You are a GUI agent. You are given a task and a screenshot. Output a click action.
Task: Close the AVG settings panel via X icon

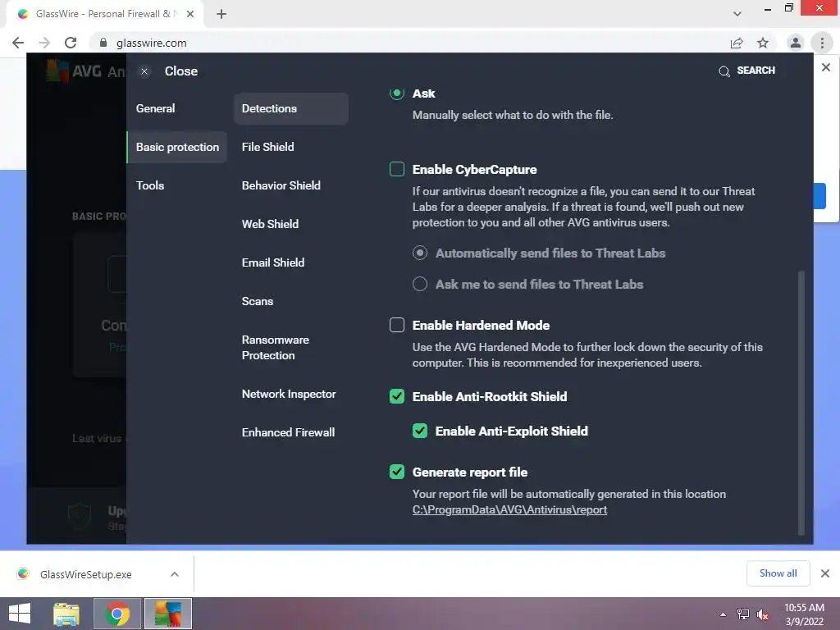[144, 71]
